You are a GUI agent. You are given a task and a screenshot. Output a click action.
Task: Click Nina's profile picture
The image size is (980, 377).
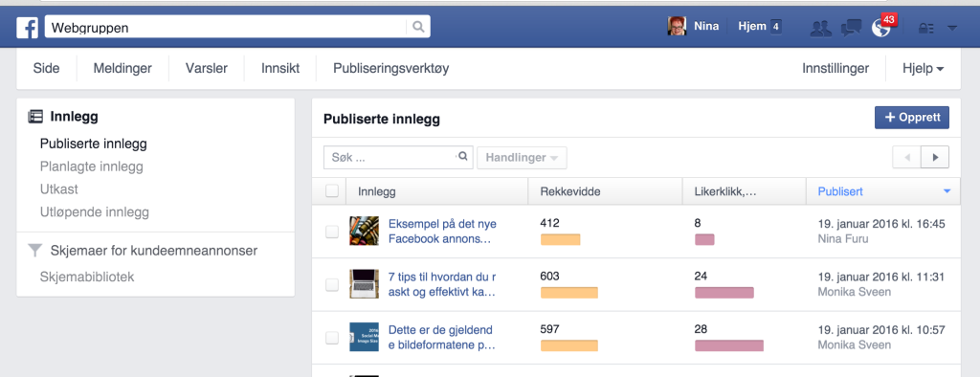[677, 26]
